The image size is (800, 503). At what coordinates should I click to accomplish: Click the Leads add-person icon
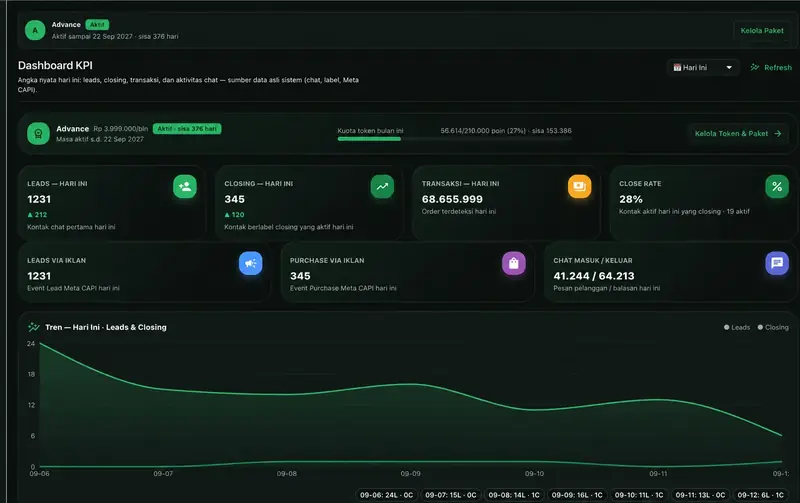pos(185,187)
